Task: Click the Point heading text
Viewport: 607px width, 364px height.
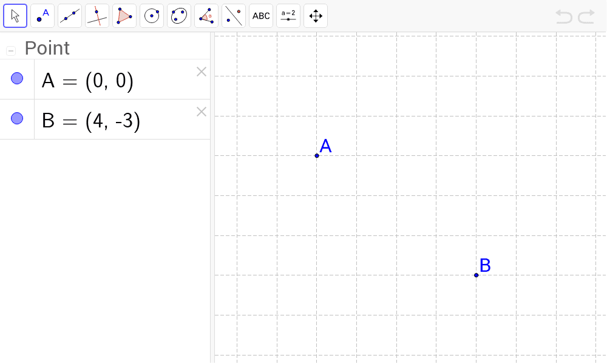Action: 47,49
